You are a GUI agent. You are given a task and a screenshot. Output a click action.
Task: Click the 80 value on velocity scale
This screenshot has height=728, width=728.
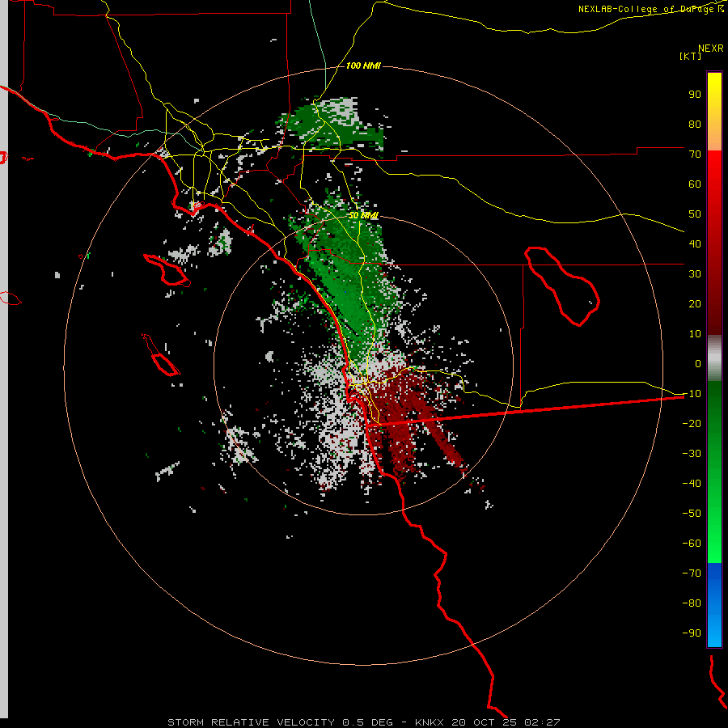tap(695, 124)
